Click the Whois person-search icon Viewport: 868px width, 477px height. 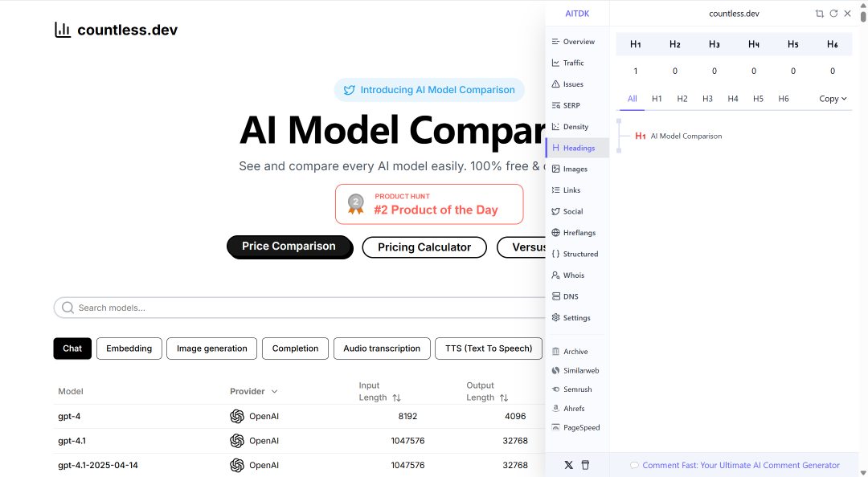coord(556,275)
